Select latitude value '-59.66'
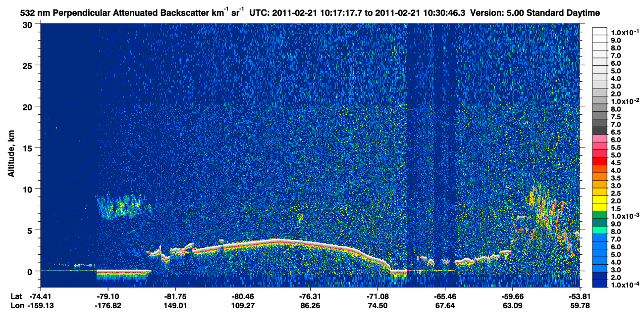 pos(512,296)
